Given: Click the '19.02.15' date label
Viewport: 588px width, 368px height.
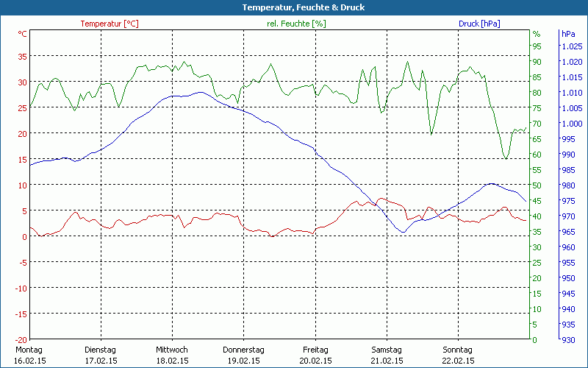Looking at the screenshot, I should coord(244,361).
